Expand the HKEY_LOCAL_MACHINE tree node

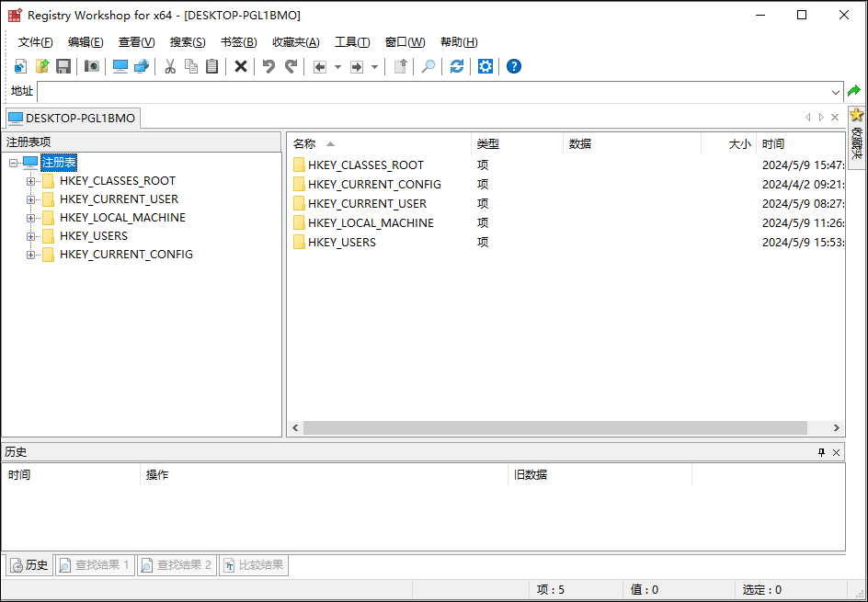[x=30, y=218]
